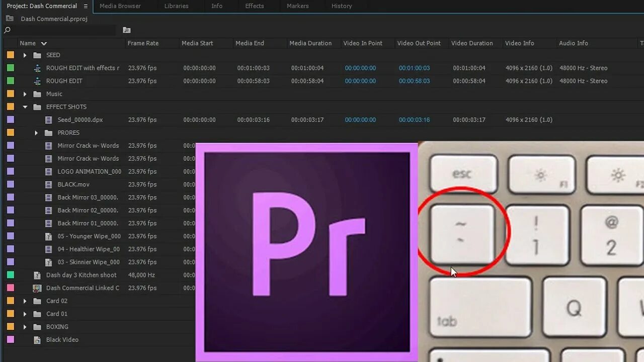Sort by the Audio Info column header

point(574,43)
